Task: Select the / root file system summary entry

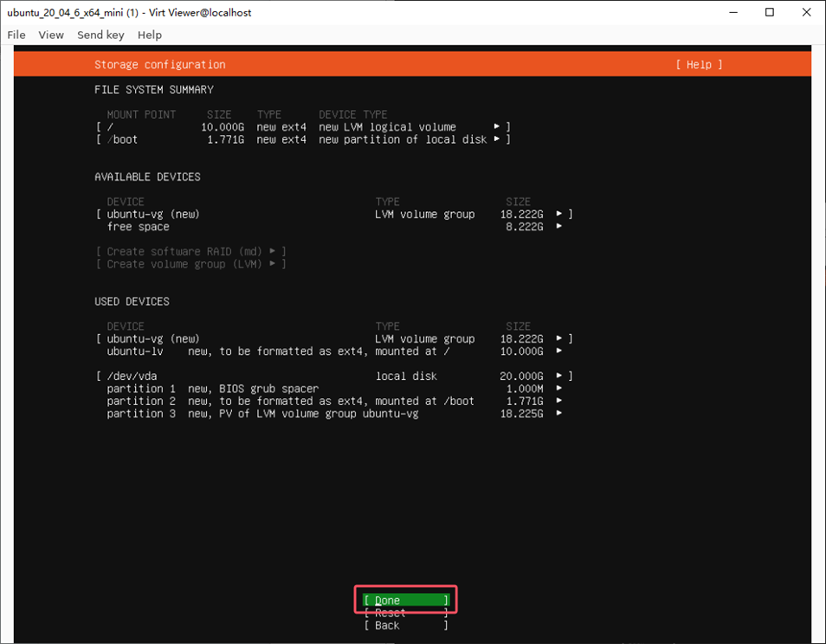Action: pos(303,126)
